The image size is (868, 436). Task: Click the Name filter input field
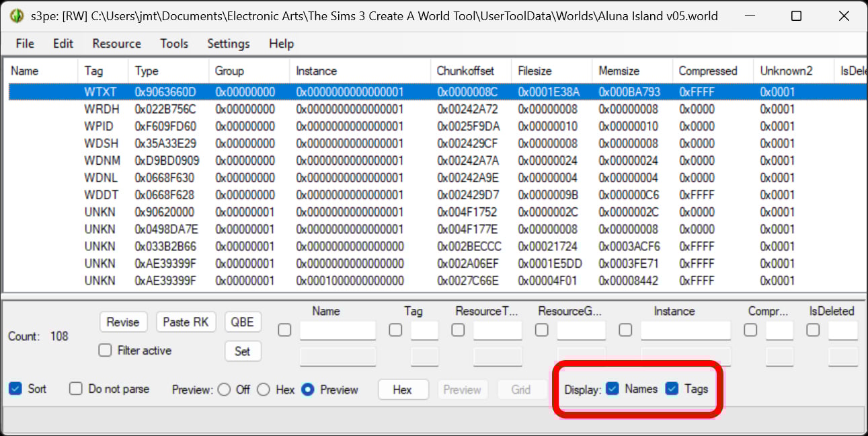(338, 330)
